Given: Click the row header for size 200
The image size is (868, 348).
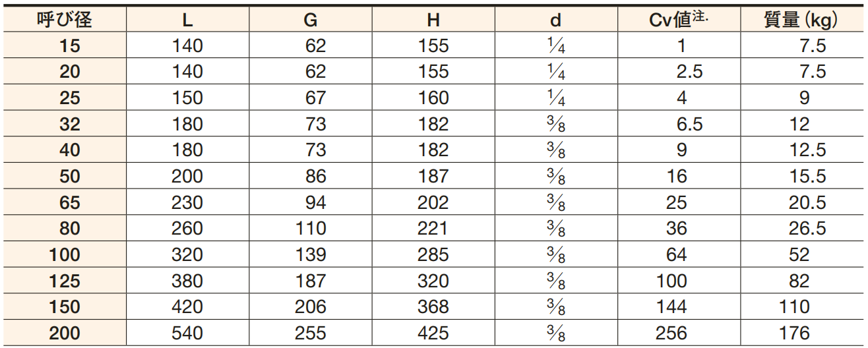Looking at the screenshot, I should coord(65,333).
